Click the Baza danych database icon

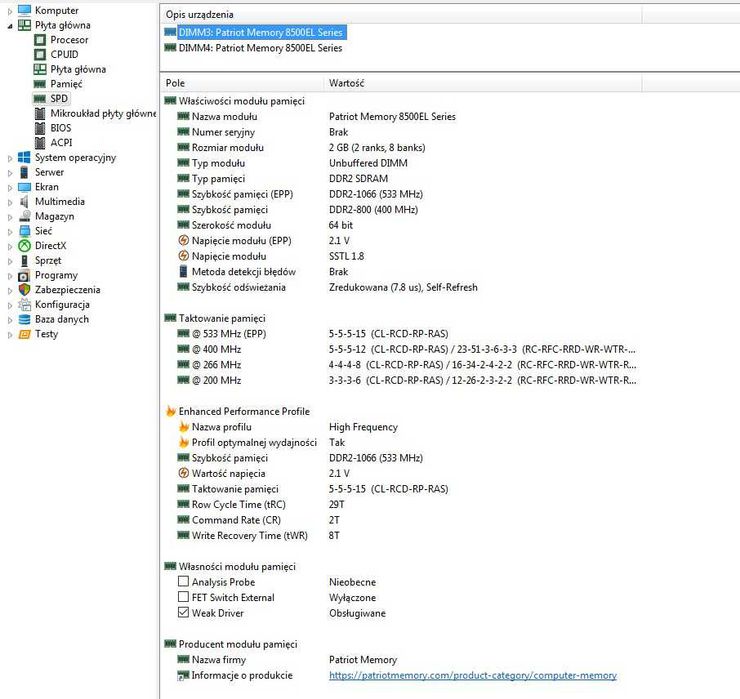pos(24,319)
